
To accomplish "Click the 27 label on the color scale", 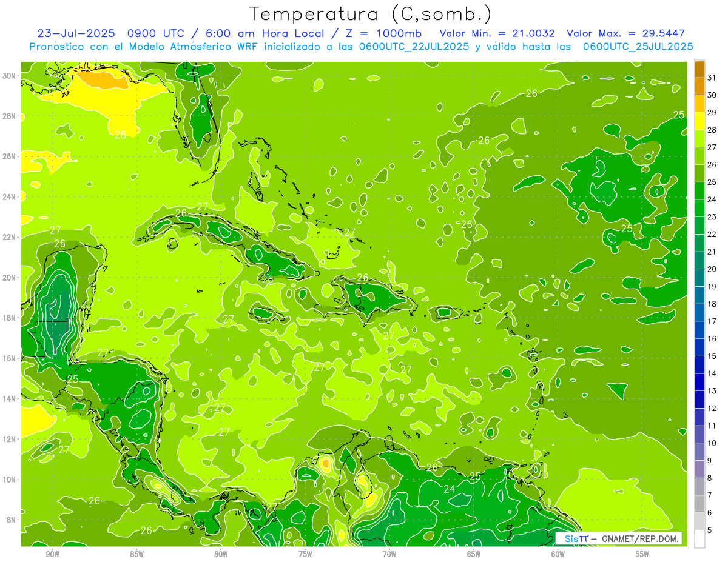I will 712,147.
